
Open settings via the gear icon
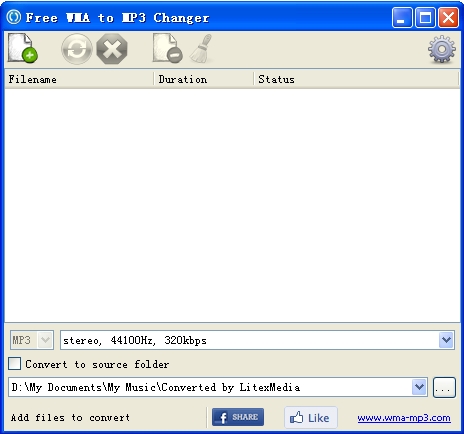[442, 49]
